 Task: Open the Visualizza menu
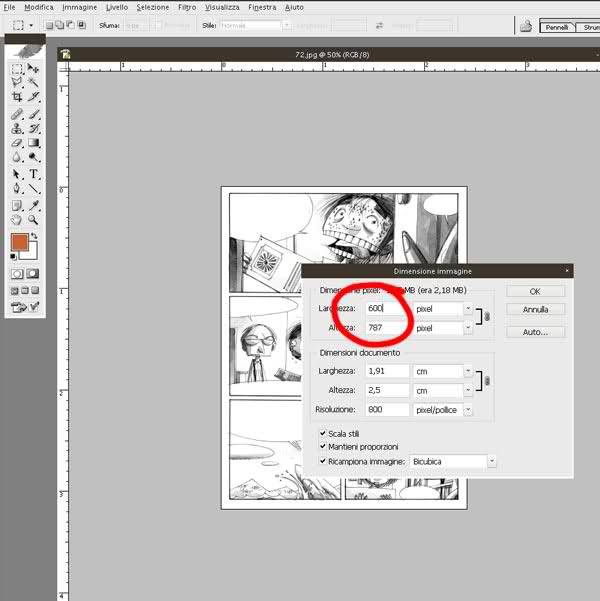(222, 7)
